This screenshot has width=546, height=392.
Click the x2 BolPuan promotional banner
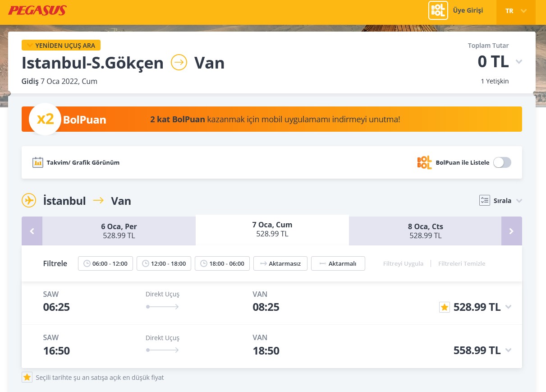click(x=272, y=119)
